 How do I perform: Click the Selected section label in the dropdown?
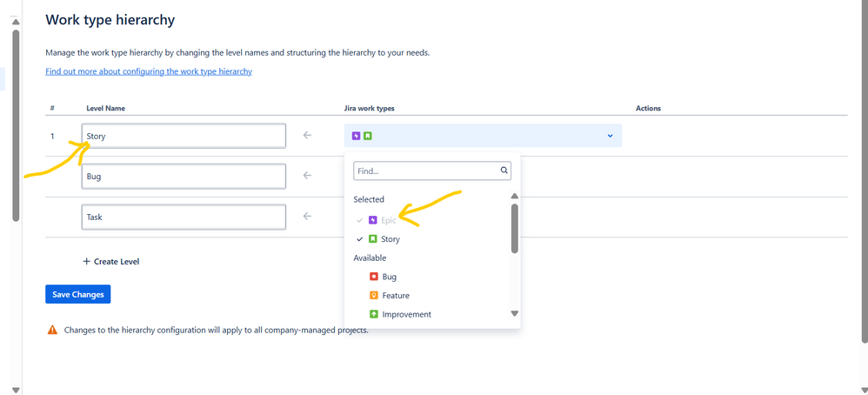click(x=369, y=199)
